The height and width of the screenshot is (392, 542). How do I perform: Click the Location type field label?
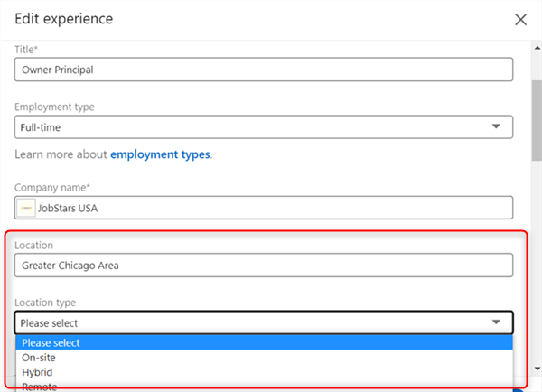(44, 303)
